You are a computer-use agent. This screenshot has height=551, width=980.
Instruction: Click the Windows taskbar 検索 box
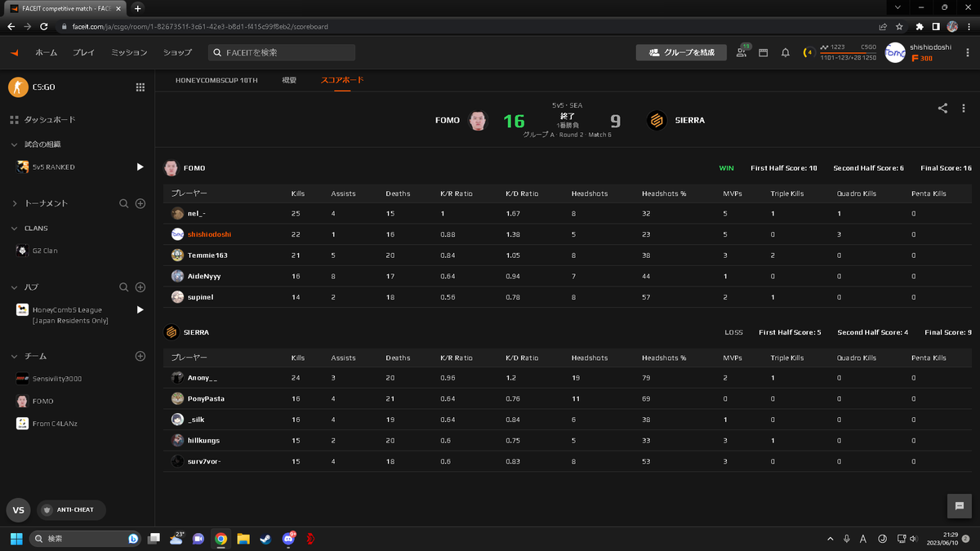[85, 539]
